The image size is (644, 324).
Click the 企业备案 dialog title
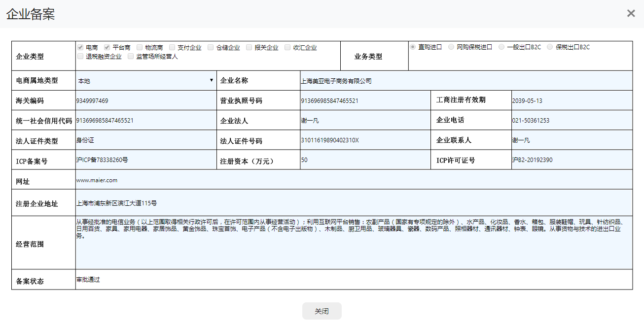[x=31, y=14]
